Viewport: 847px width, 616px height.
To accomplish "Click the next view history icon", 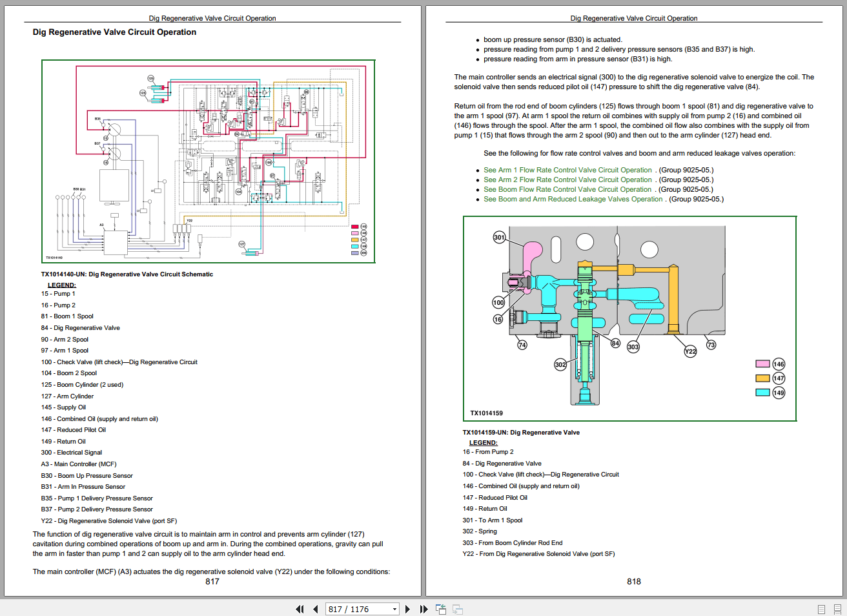I will 457,609.
